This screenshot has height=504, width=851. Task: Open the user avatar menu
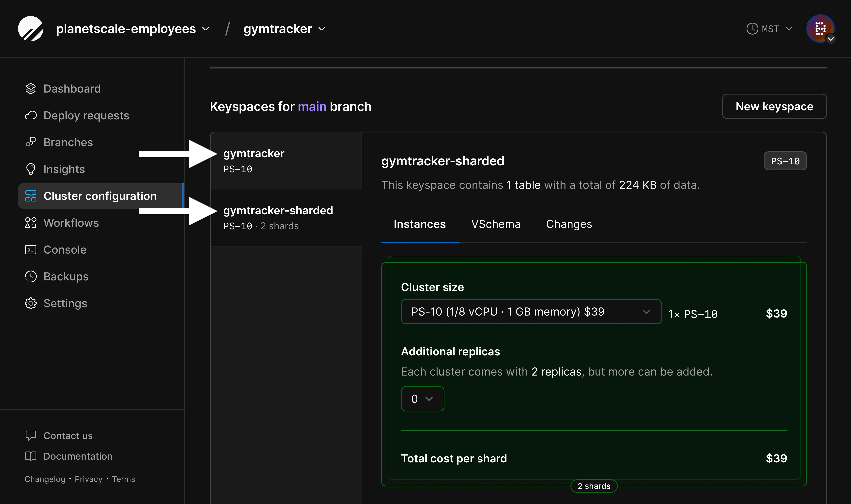click(x=820, y=29)
